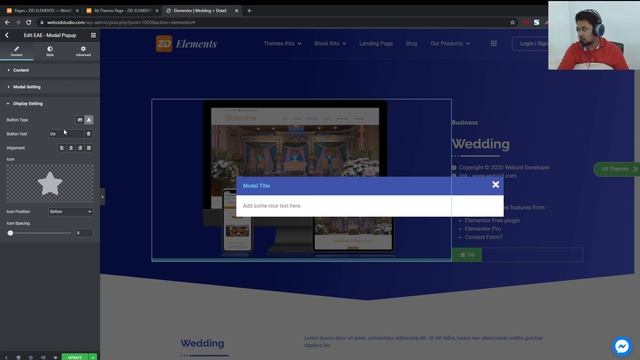The height and width of the screenshot is (360, 640).
Task: Click the browser back arrow
Action: (7, 22)
